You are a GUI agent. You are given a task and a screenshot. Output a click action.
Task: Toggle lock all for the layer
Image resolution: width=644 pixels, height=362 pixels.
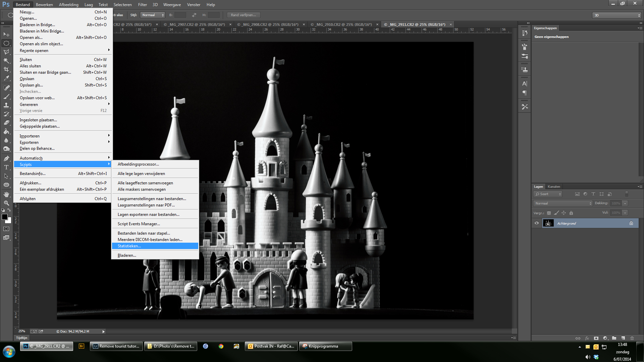point(571,213)
